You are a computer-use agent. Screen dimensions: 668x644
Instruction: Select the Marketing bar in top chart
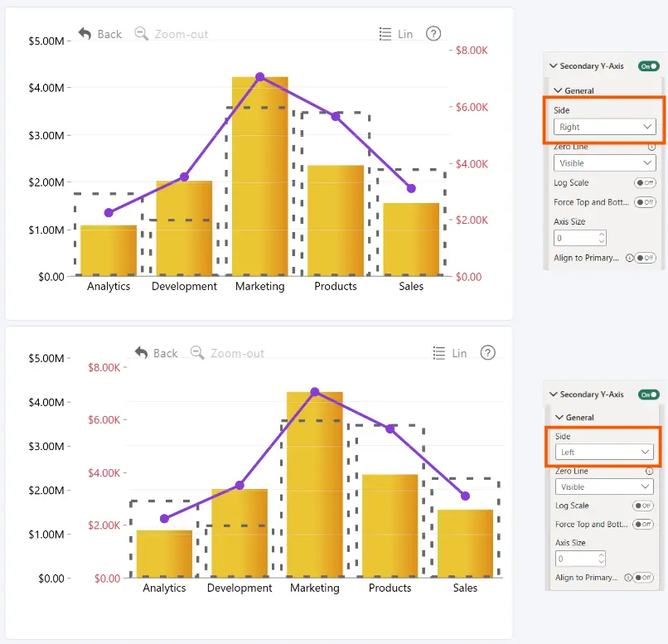tap(260, 177)
